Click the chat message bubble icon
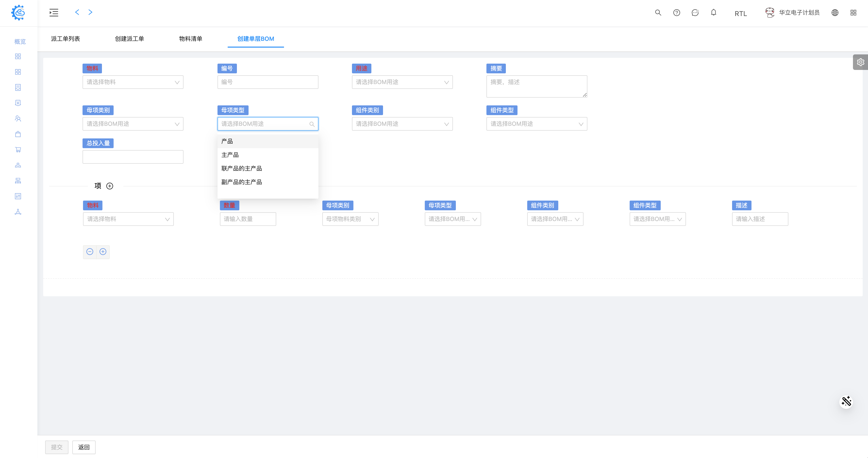868x458 pixels. [x=695, y=12]
